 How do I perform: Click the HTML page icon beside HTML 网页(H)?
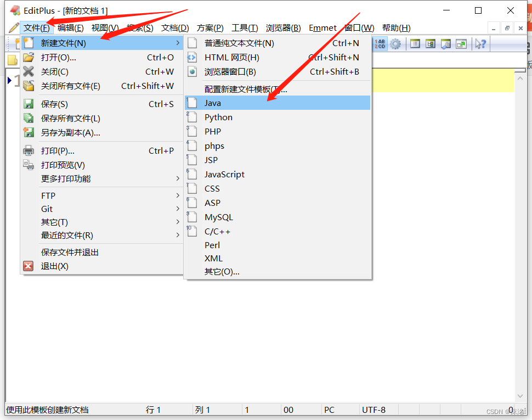click(192, 58)
